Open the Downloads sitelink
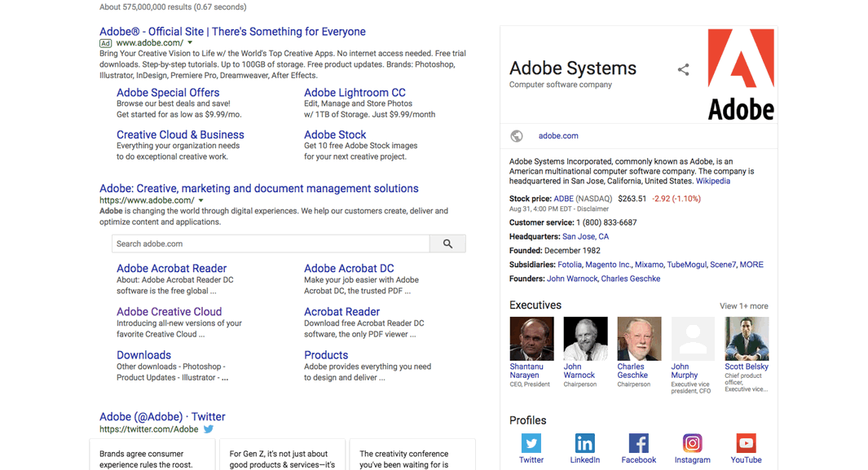 coord(143,355)
